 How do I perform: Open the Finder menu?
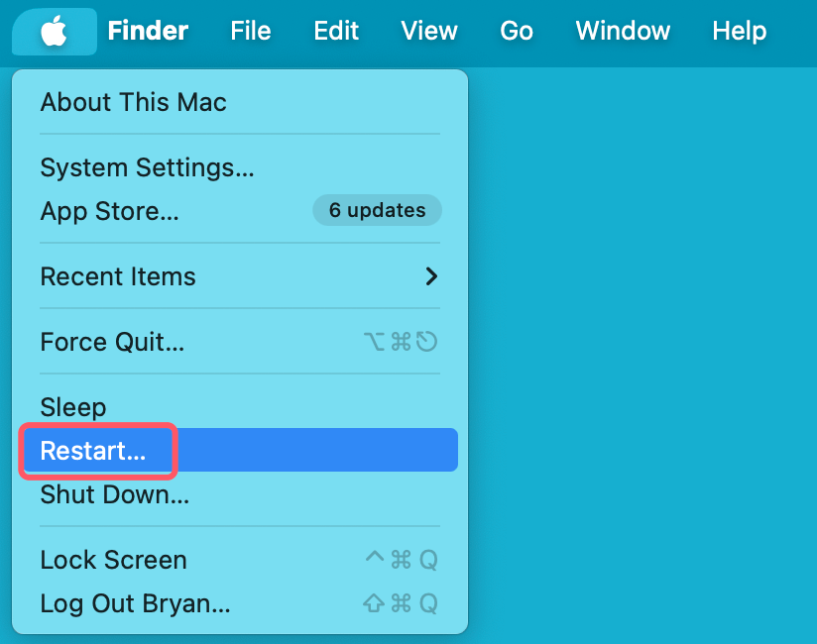coord(147,31)
